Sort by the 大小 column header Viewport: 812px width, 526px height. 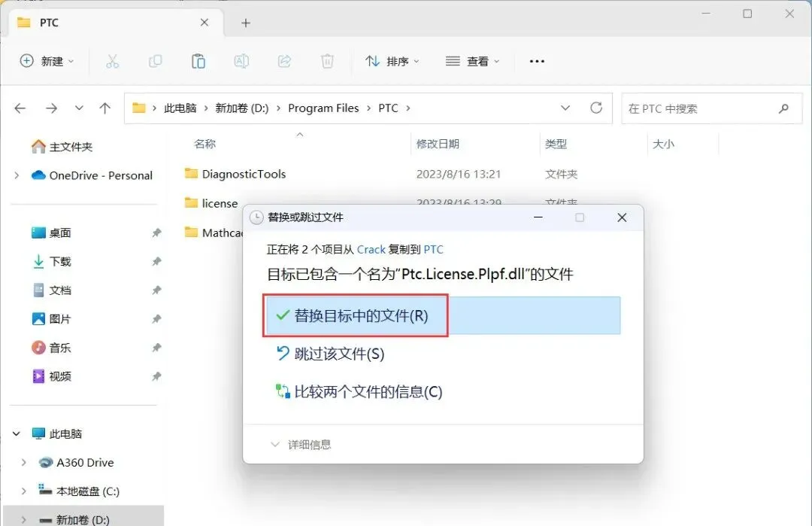663,144
